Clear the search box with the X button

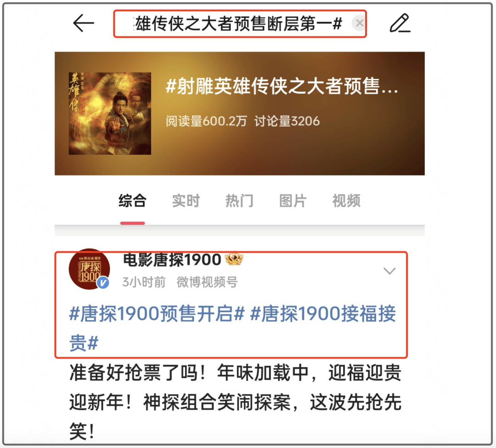click(x=359, y=23)
